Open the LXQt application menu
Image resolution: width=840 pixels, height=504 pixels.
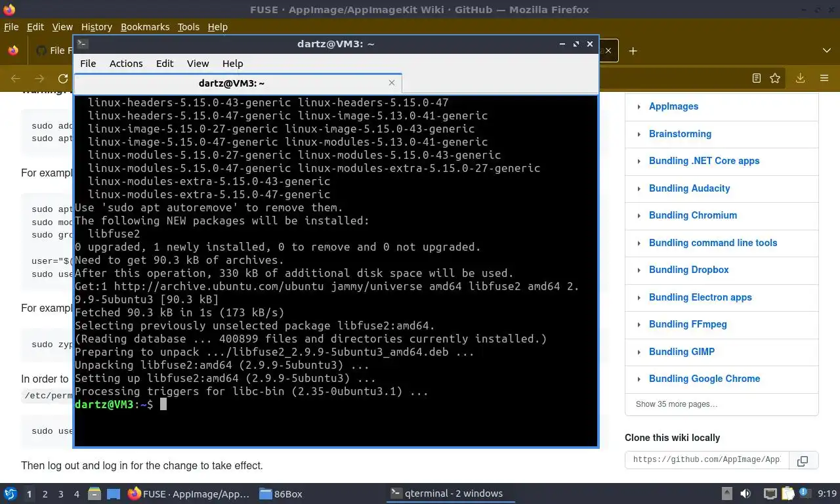point(10,493)
